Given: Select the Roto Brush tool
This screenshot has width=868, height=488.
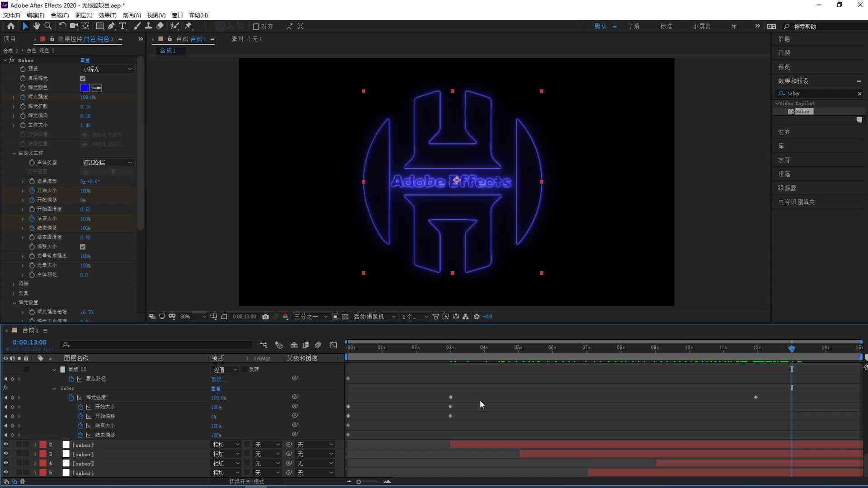Looking at the screenshot, I should [x=175, y=26].
